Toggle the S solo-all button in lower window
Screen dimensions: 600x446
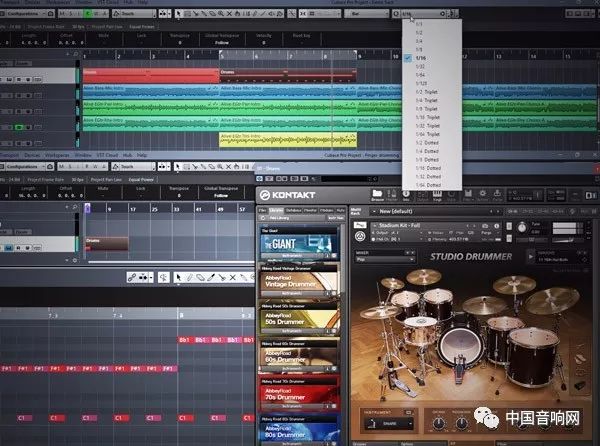(x=71, y=167)
